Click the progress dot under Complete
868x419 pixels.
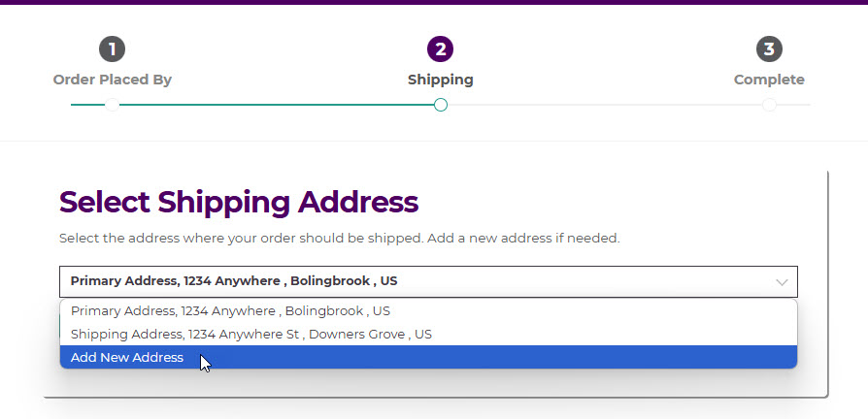pos(769,105)
